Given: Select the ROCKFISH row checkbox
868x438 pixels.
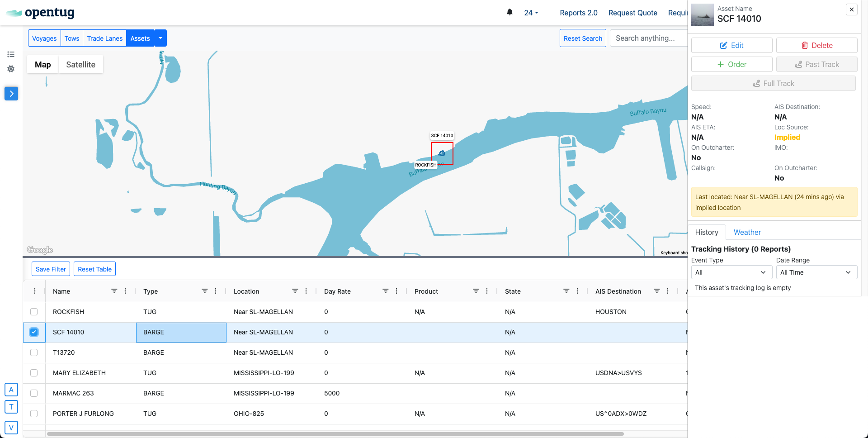Looking at the screenshot, I should [34, 312].
